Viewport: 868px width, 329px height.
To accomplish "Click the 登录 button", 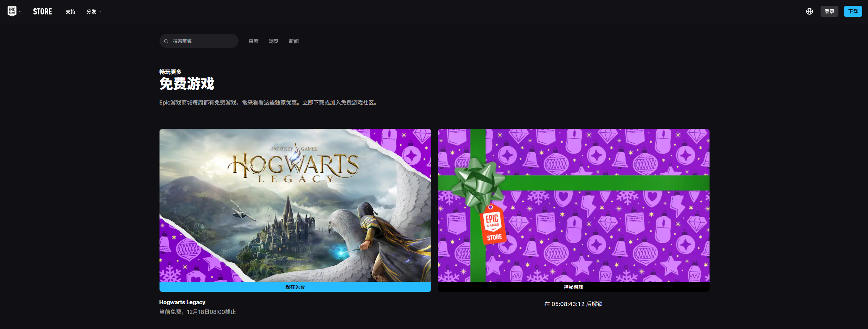I will tap(829, 11).
